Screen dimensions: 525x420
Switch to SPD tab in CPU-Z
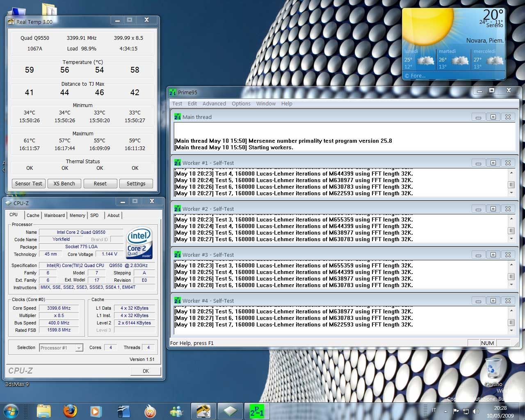pos(94,215)
